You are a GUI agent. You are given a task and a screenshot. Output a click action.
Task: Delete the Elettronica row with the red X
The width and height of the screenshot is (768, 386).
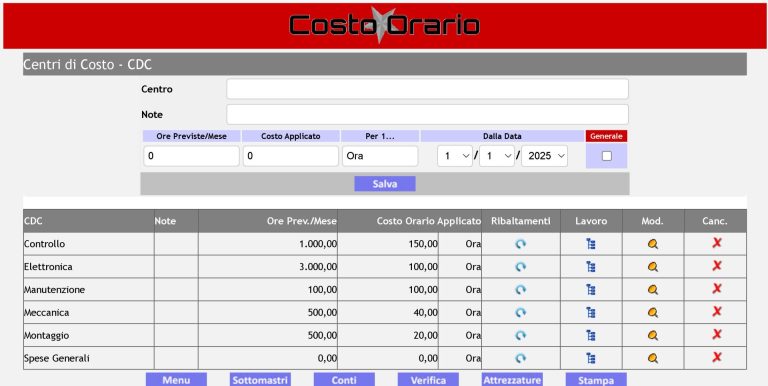[717, 265]
